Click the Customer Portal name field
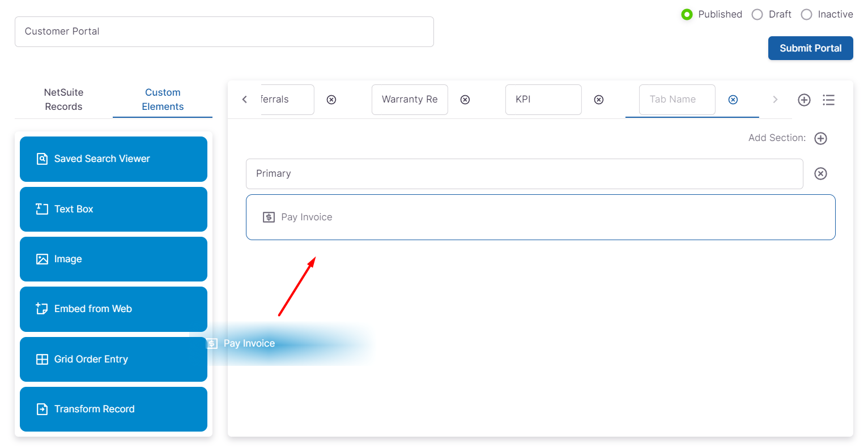The image size is (868, 448). pyautogui.click(x=224, y=32)
